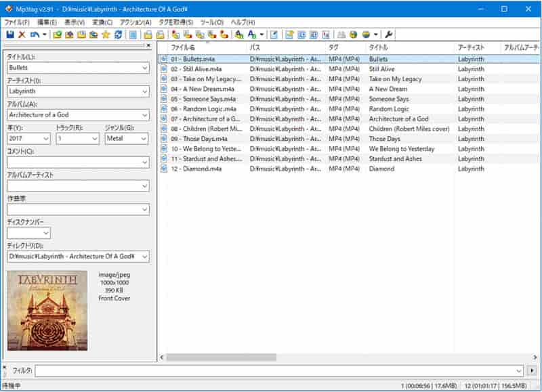This screenshot has width=542, height=392.
Task: Click the Filename to Tag converter icon
Action: click(x=186, y=34)
